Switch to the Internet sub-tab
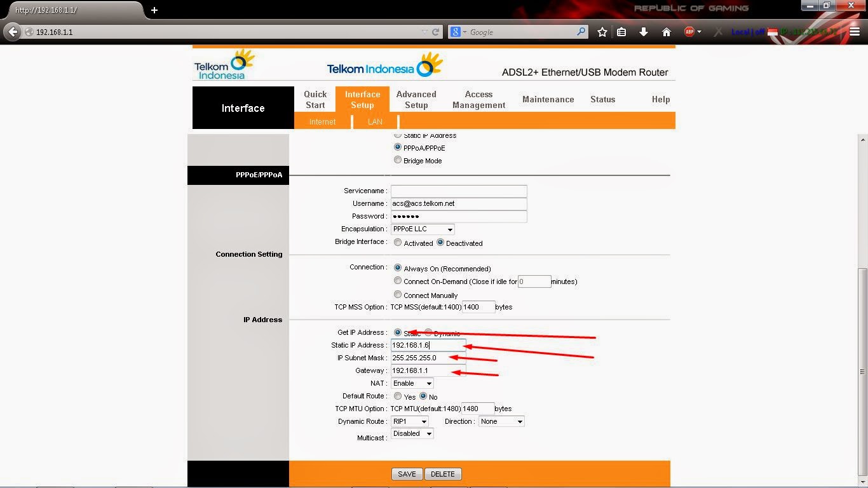The width and height of the screenshot is (868, 488). [322, 121]
